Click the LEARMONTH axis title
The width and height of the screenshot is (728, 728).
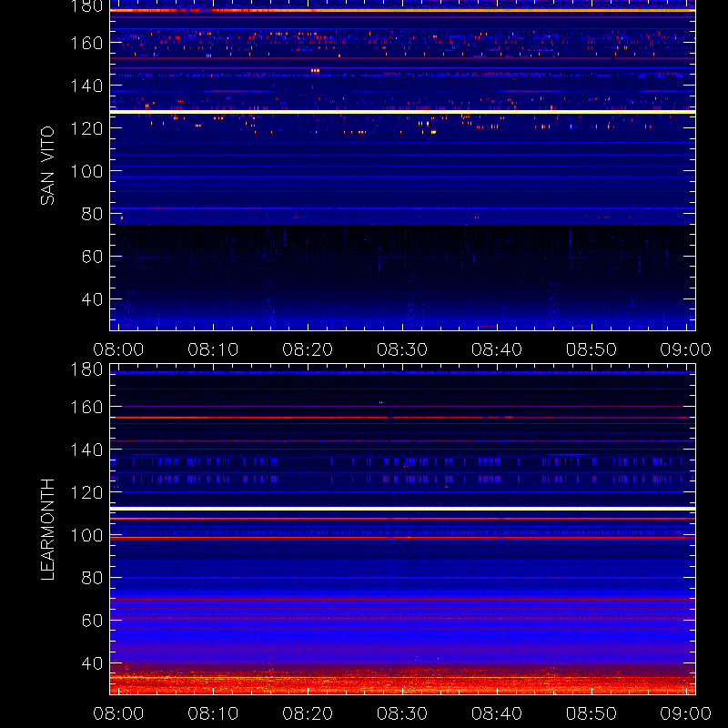click(47, 530)
